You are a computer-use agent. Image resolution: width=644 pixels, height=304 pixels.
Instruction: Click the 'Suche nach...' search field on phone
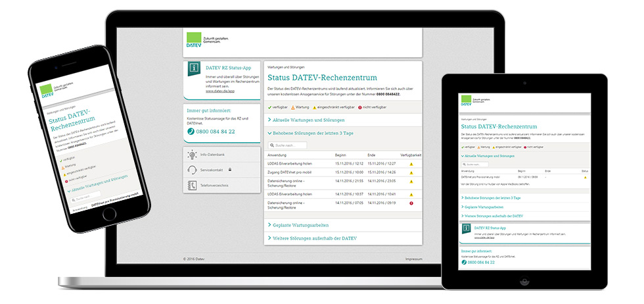86,197
